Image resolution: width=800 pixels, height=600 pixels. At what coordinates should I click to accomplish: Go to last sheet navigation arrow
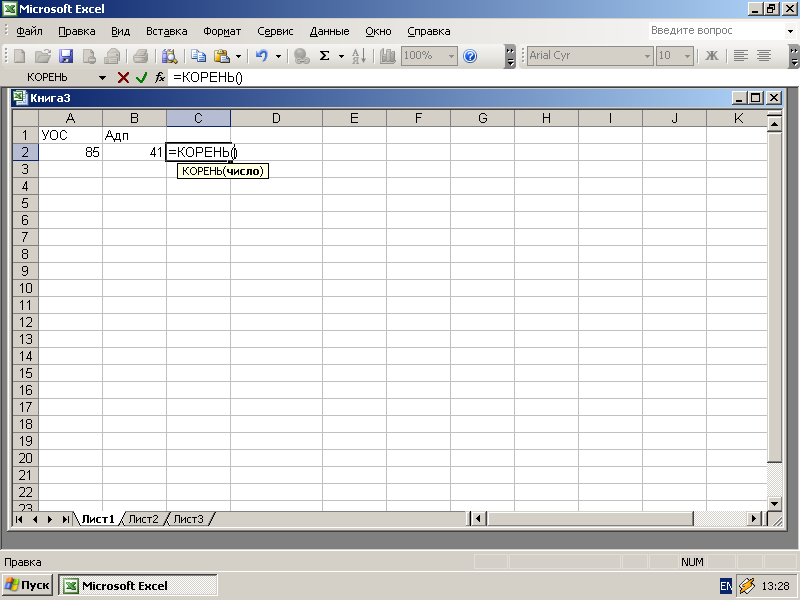66,519
